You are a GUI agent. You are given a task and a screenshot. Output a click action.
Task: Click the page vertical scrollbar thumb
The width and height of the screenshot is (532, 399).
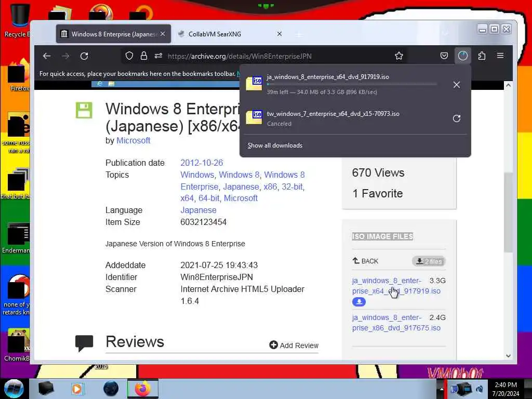click(x=508, y=212)
